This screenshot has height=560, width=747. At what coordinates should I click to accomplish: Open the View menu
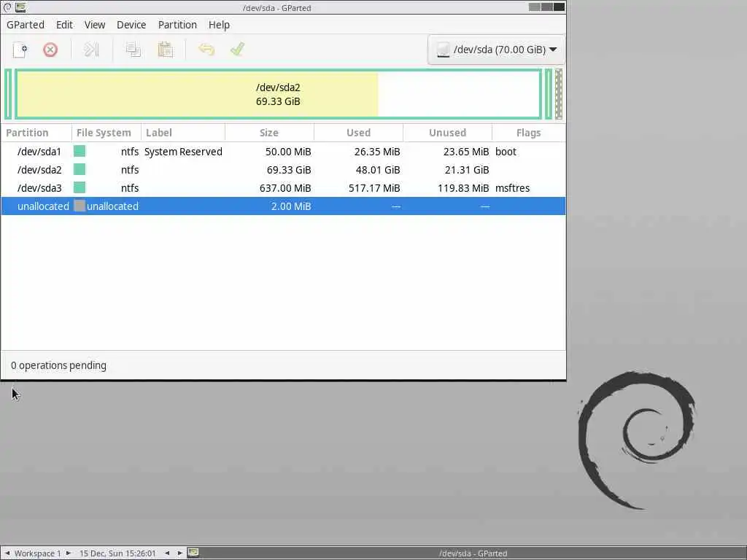pyautogui.click(x=95, y=25)
